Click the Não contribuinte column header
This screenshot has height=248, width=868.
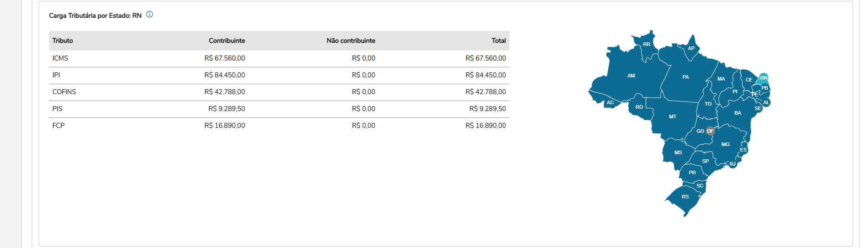tap(351, 40)
